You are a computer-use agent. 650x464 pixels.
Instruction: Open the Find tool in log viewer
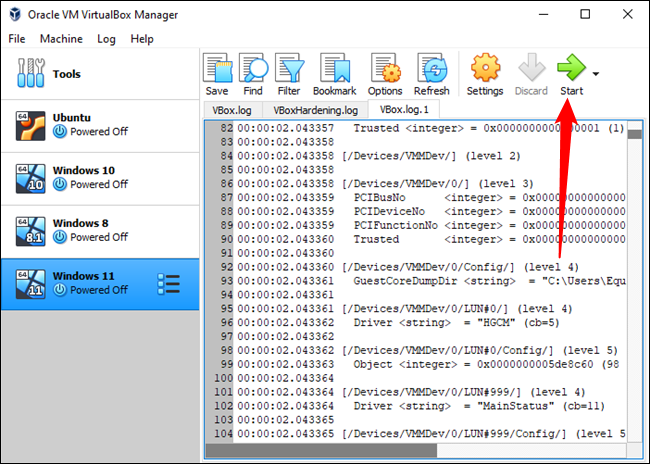coord(253,68)
